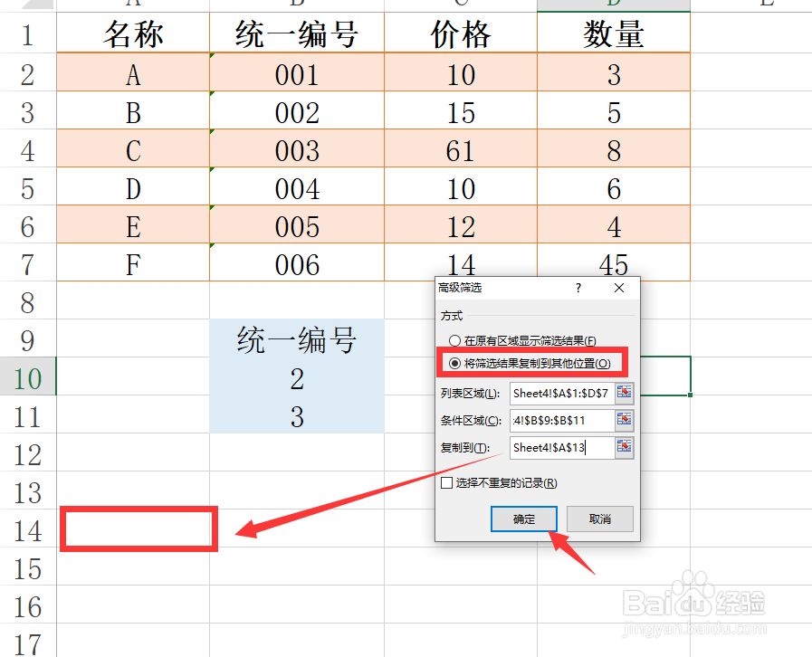Select the cell containing F

click(133, 262)
